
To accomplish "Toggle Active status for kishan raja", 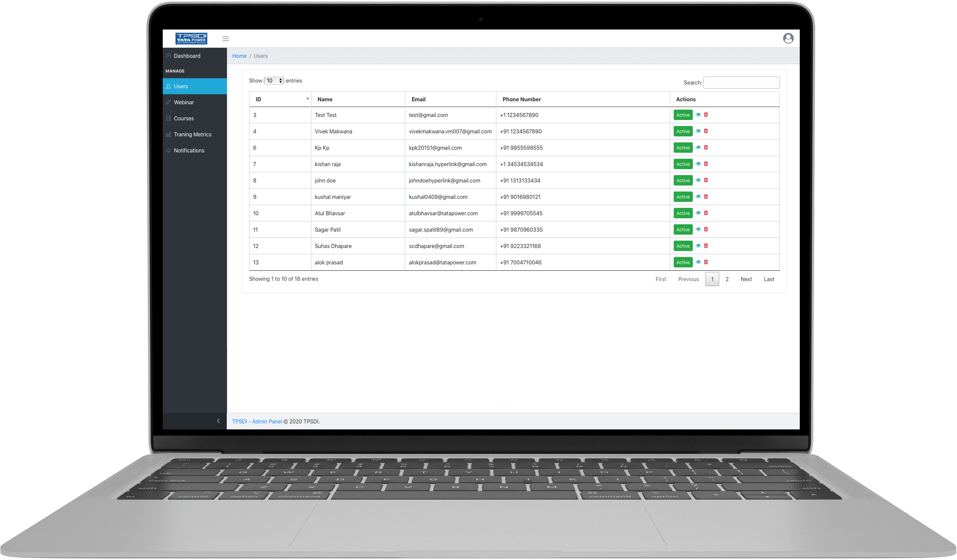I will click(682, 164).
